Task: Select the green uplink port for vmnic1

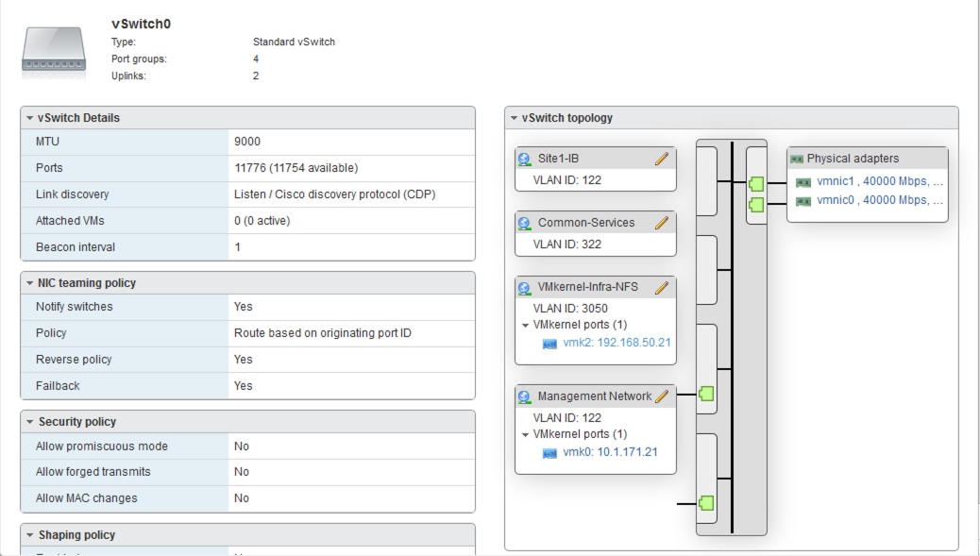Action: (756, 183)
